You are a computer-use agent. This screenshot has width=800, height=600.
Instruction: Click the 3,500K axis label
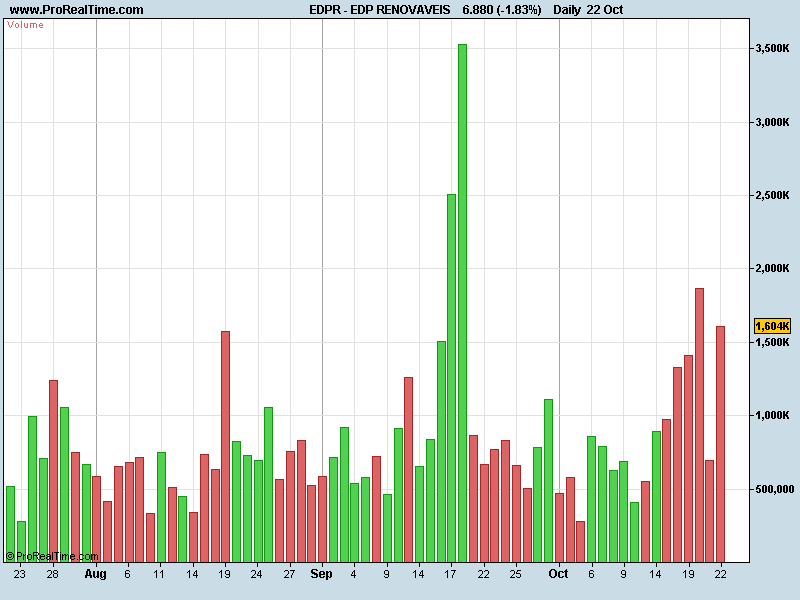(772, 48)
